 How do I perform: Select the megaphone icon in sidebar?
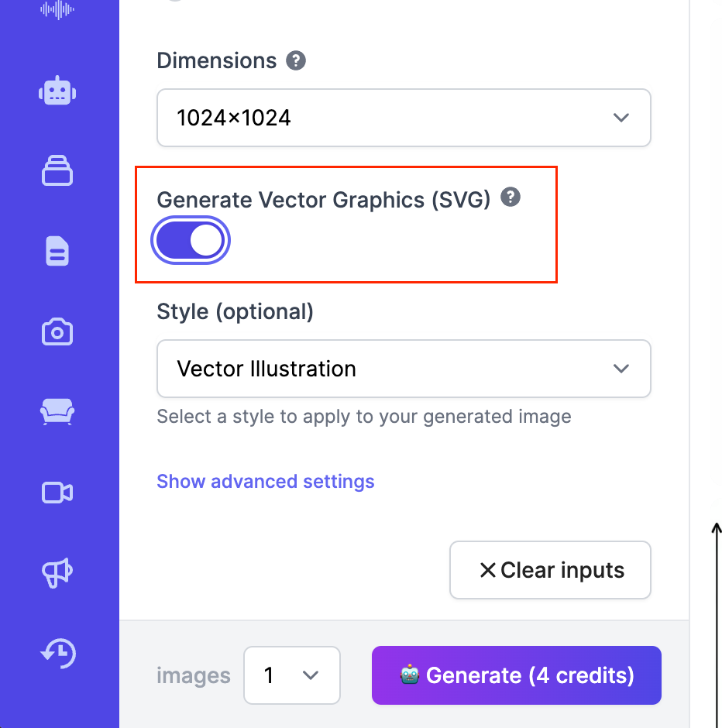pos(57,573)
